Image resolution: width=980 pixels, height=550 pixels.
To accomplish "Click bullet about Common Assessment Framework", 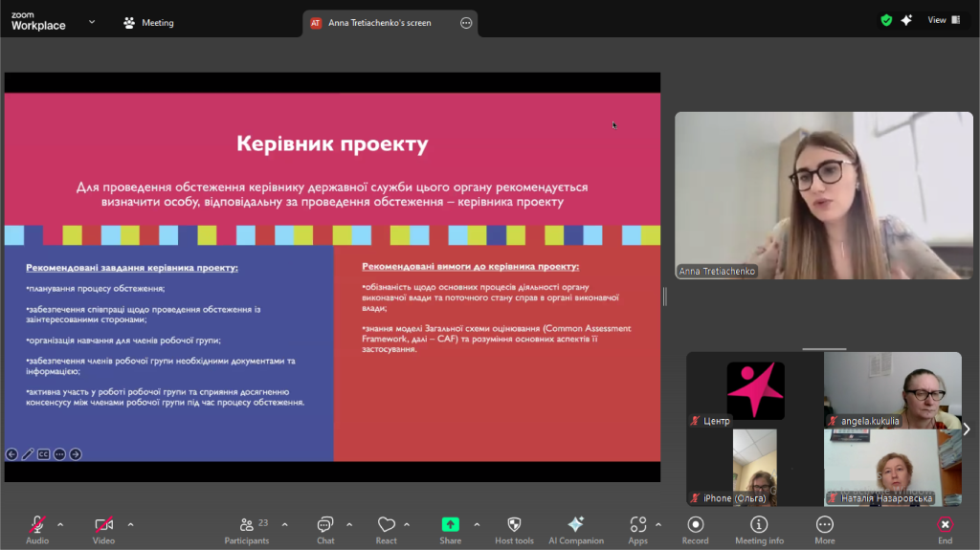I will (497, 339).
